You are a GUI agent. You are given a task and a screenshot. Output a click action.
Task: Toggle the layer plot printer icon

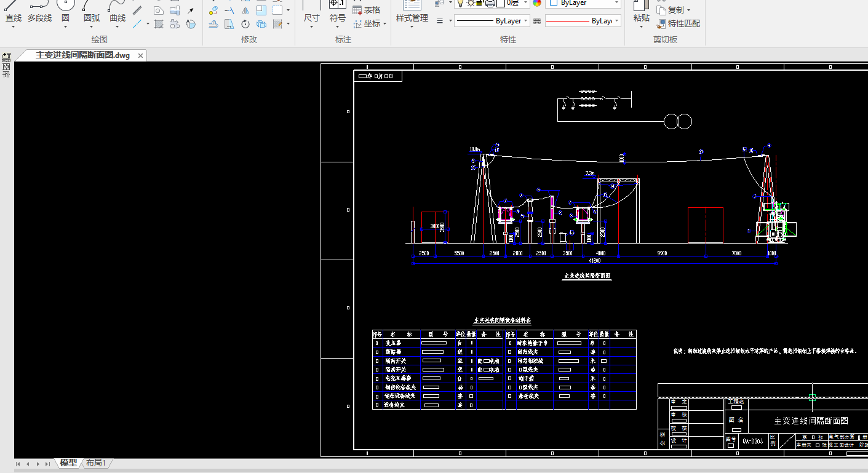(x=490, y=3)
